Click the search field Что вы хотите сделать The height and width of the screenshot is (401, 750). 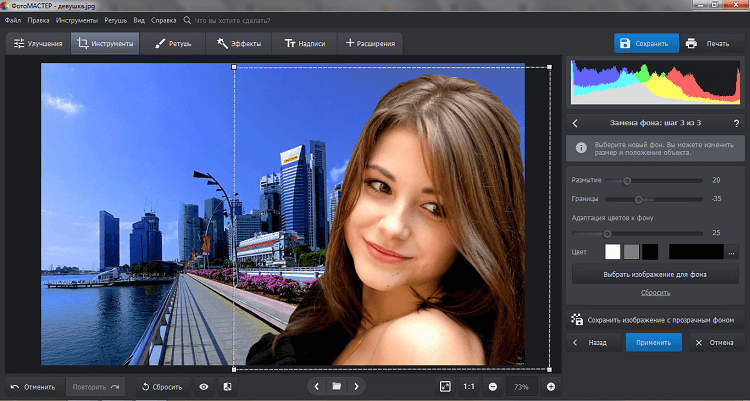coord(235,19)
